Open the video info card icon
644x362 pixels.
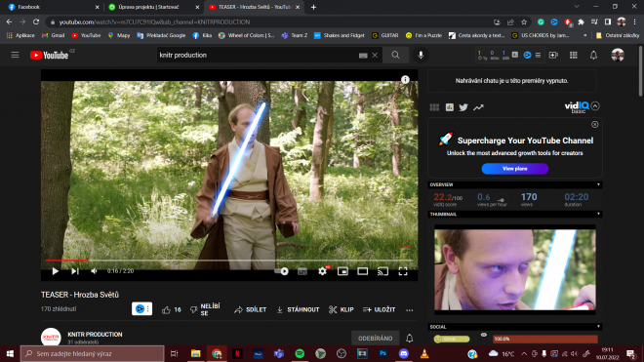tap(405, 80)
